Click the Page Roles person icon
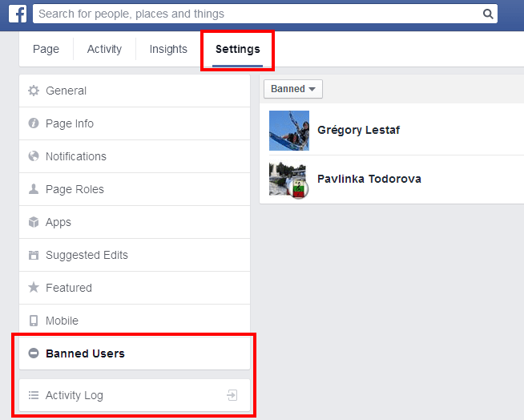This screenshot has height=420, width=524. pyautogui.click(x=34, y=189)
